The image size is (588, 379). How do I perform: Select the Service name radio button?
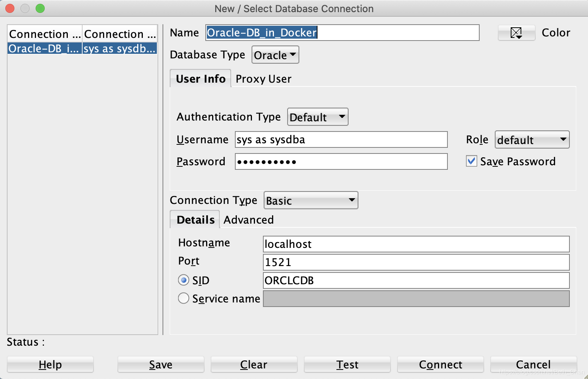tap(184, 298)
